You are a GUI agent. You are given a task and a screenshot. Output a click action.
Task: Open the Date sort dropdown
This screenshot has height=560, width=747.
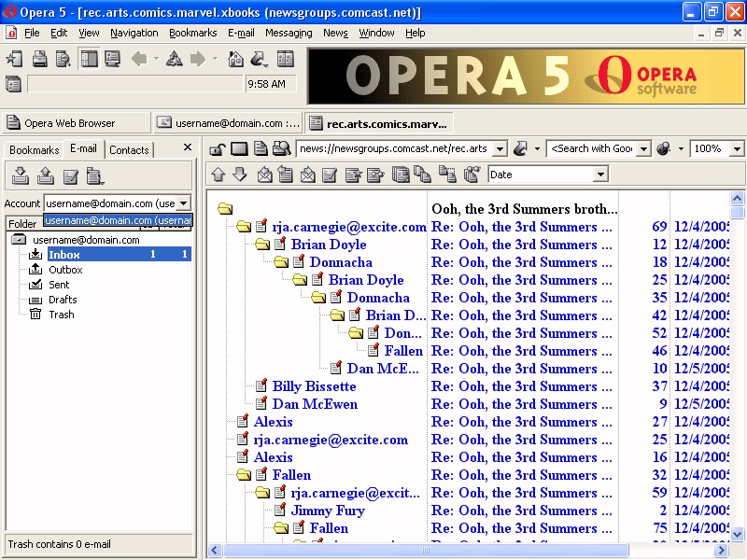coord(600,175)
